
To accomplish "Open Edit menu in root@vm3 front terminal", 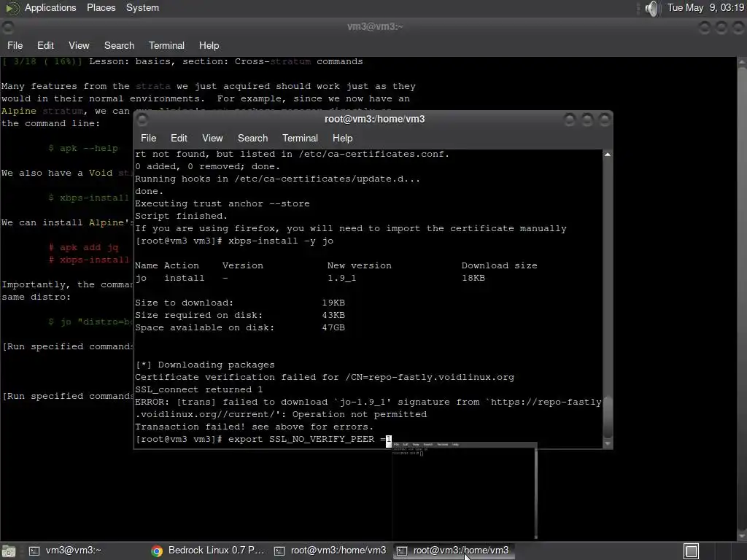I will tap(179, 138).
